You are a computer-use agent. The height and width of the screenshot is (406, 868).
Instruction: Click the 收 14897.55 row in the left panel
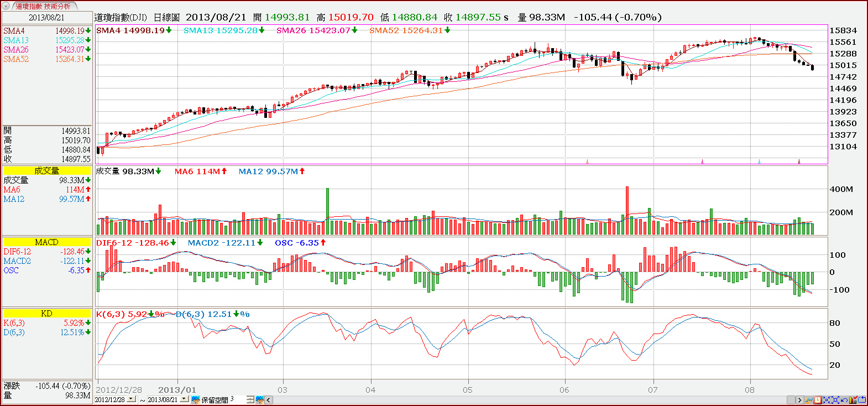(x=47, y=159)
